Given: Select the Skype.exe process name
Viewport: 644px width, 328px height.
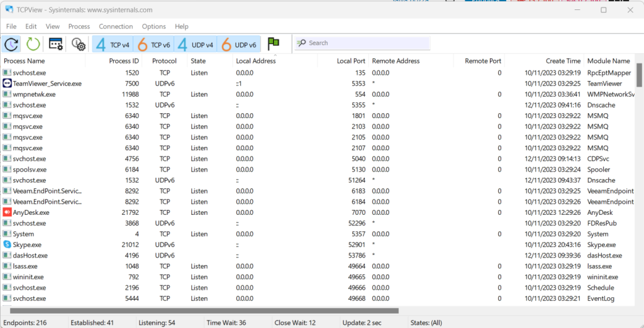Looking at the screenshot, I should [x=28, y=244].
